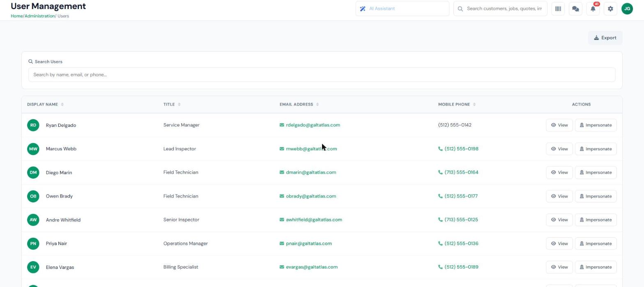The image size is (644, 287).
Task: Click the EV avatar for Elena Vargas
Action: 33,267
